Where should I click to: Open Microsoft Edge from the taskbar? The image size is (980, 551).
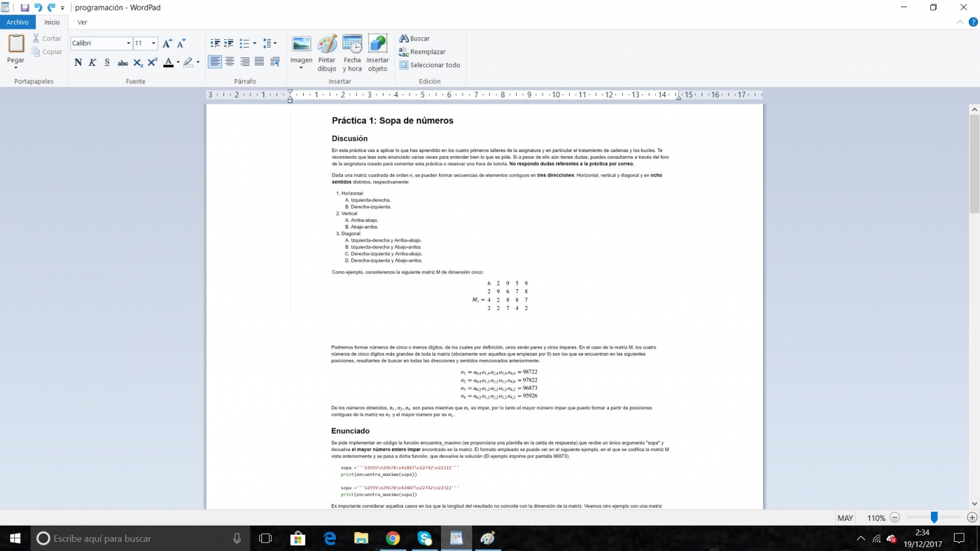(330, 539)
